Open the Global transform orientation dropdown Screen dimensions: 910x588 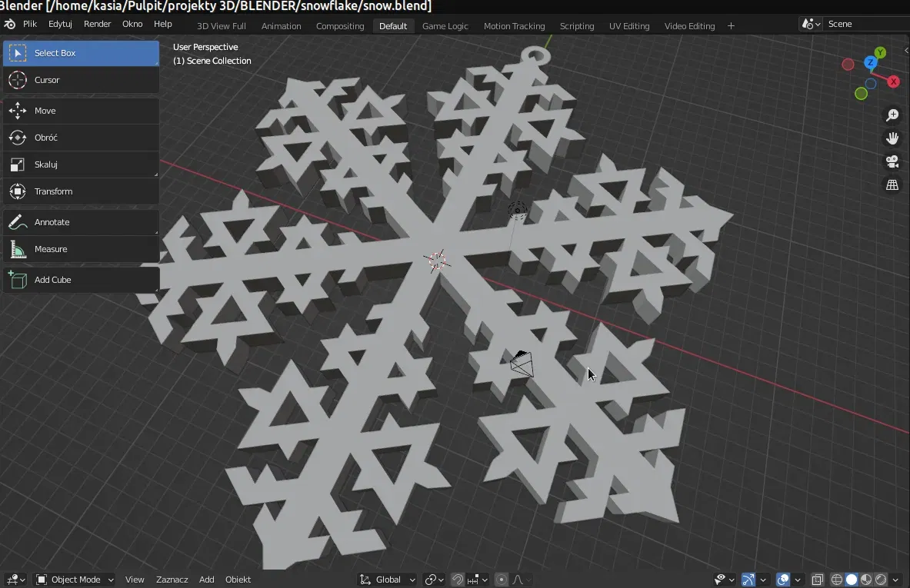(x=387, y=580)
